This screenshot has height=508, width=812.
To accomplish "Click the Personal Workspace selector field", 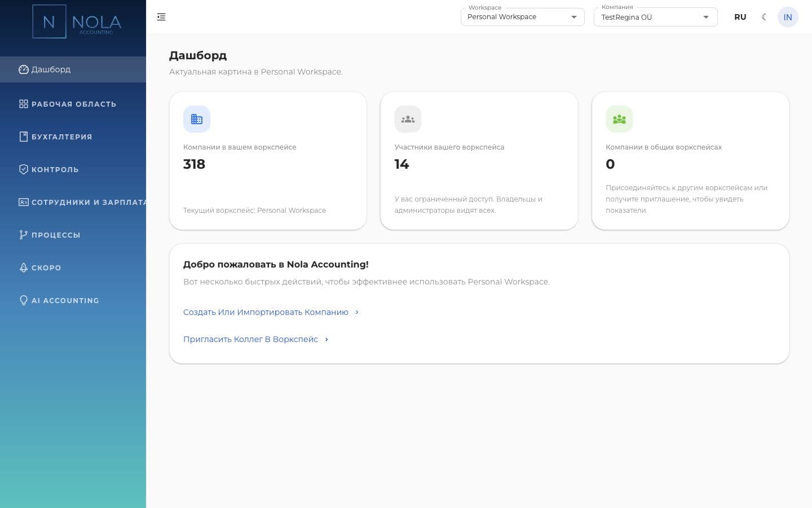I will click(523, 17).
